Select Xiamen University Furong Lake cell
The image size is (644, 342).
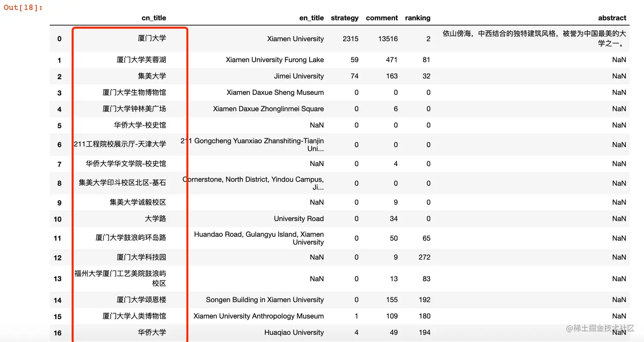click(275, 60)
